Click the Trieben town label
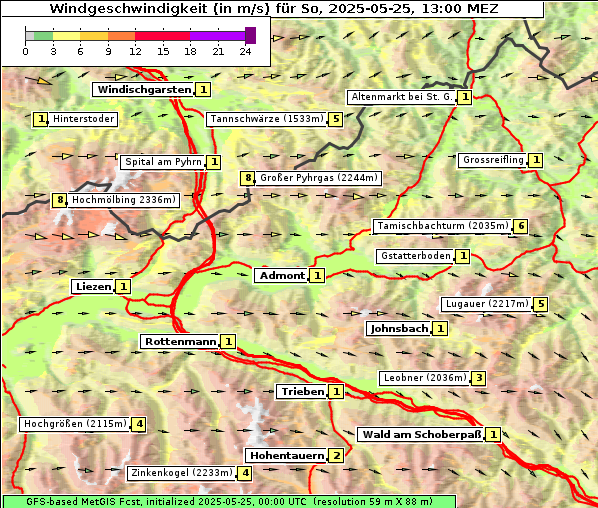Viewport: 598px width, 508px height. pos(302,392)
